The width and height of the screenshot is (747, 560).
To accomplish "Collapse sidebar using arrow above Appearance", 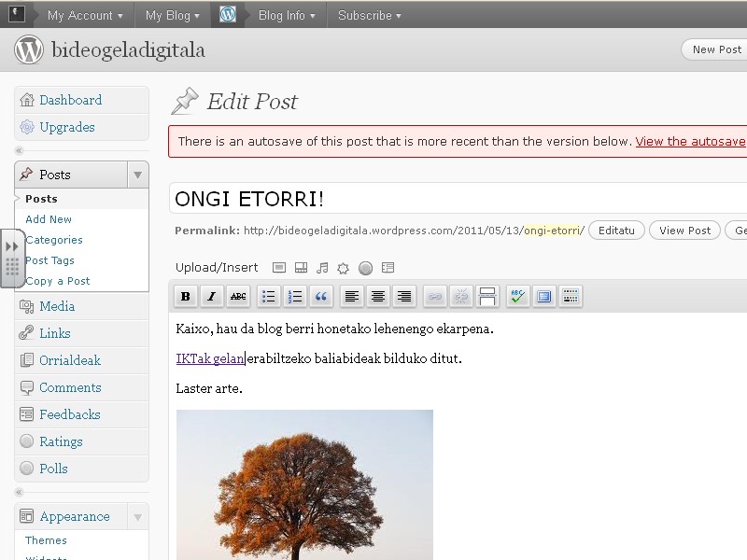I will pos(19,492).
